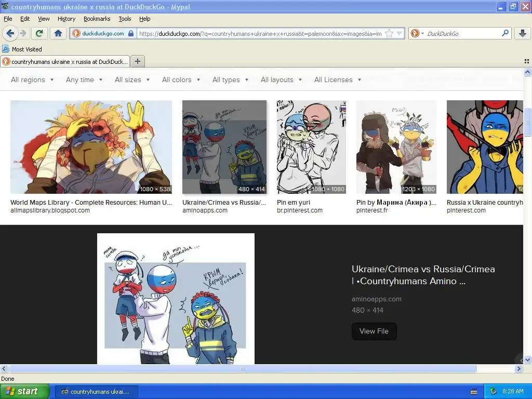Expand the All colors filter
532x399 pixels.
click(181, 79)
